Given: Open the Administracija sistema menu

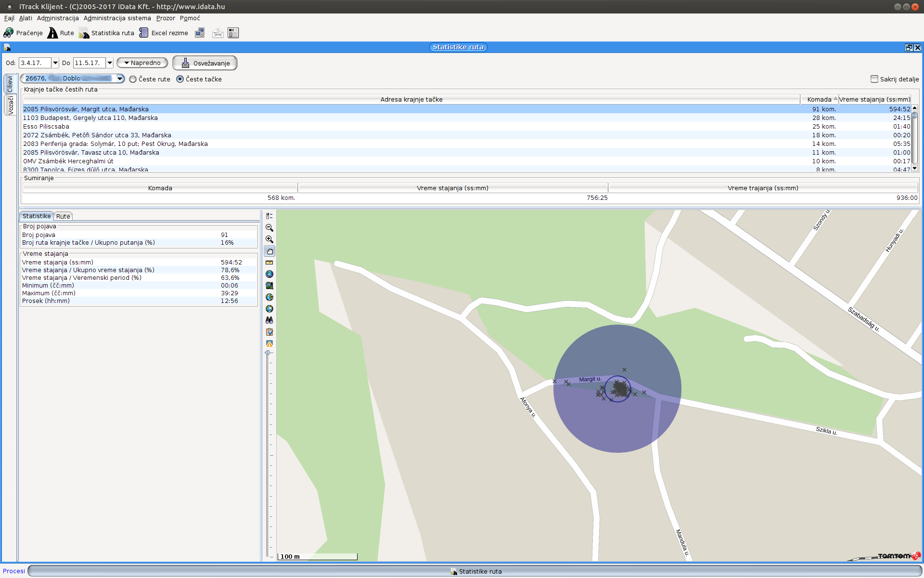Looking at the screenshot, I should tap(117, 18).
